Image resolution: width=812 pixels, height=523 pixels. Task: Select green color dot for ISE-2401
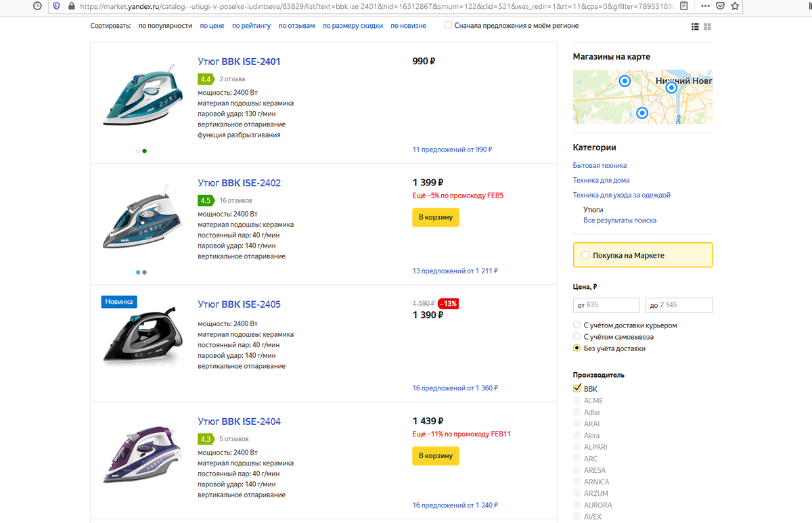pyautogui.click(x=144, y=151)
